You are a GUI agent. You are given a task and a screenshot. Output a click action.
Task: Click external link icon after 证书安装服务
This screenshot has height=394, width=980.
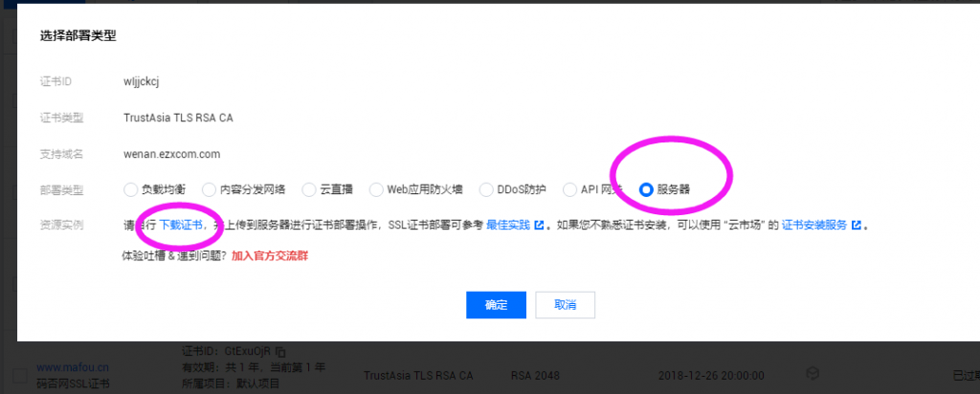click(857, 226)
